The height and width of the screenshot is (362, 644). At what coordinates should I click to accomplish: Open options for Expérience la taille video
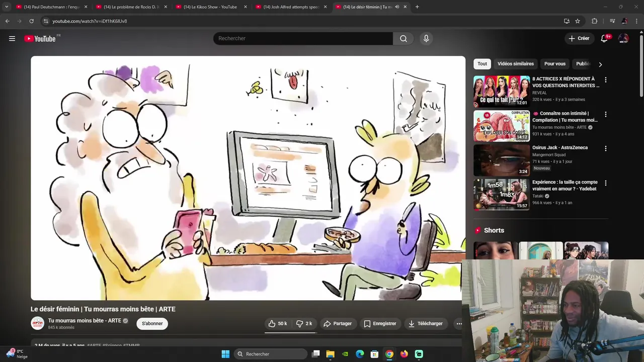(605, 184)
